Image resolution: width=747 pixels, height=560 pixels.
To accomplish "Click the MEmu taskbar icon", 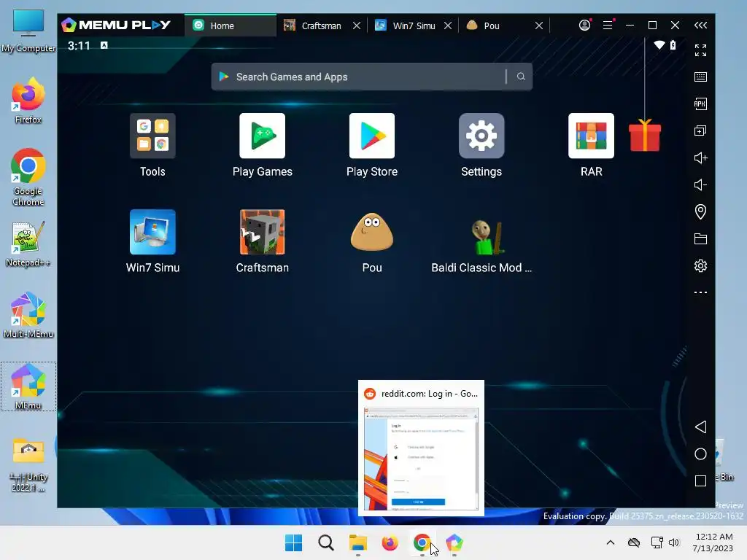I will [x=454, y=542].
